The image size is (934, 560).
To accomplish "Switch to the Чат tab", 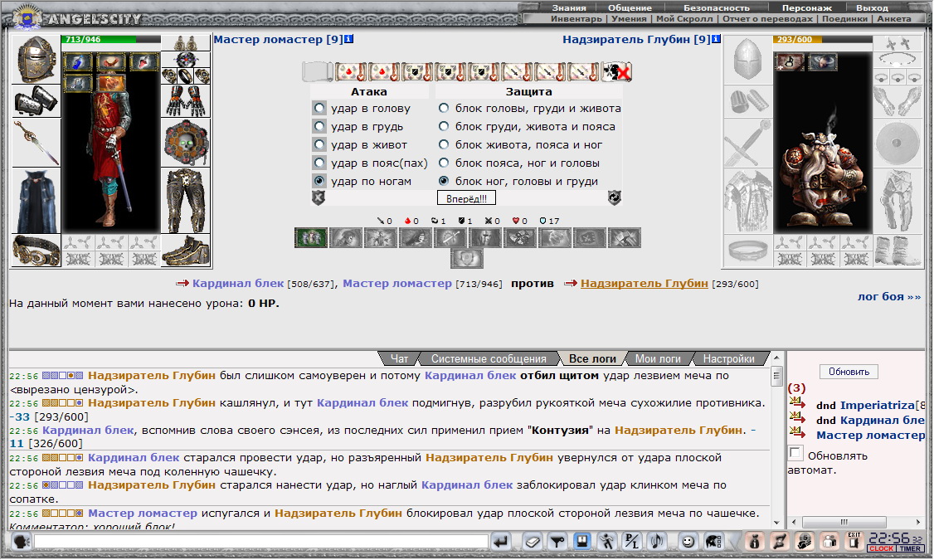I will click(399, 358).
